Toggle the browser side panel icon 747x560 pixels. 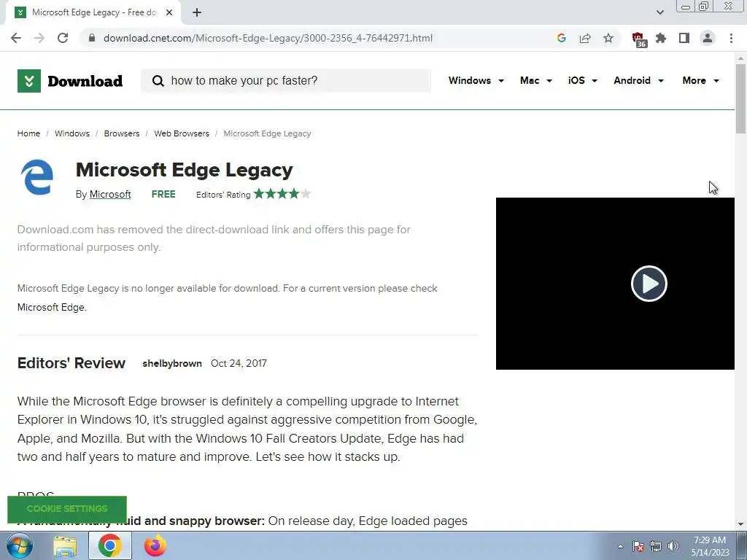[684, 38]
